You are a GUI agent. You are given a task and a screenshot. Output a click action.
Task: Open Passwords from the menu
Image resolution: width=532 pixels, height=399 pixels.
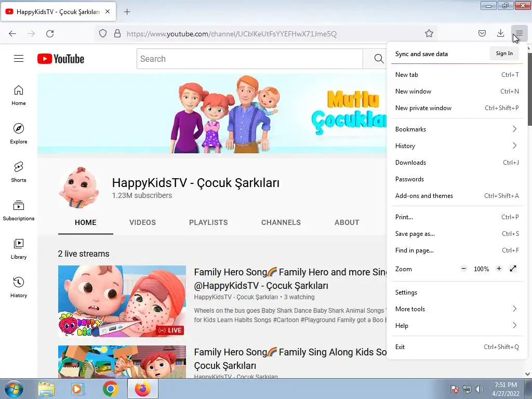pos(457,179)
